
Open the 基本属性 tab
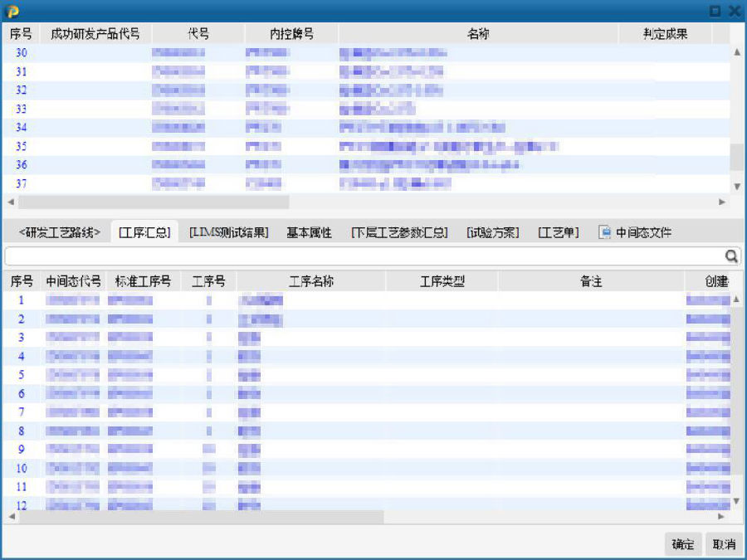[x=309, y=233]
